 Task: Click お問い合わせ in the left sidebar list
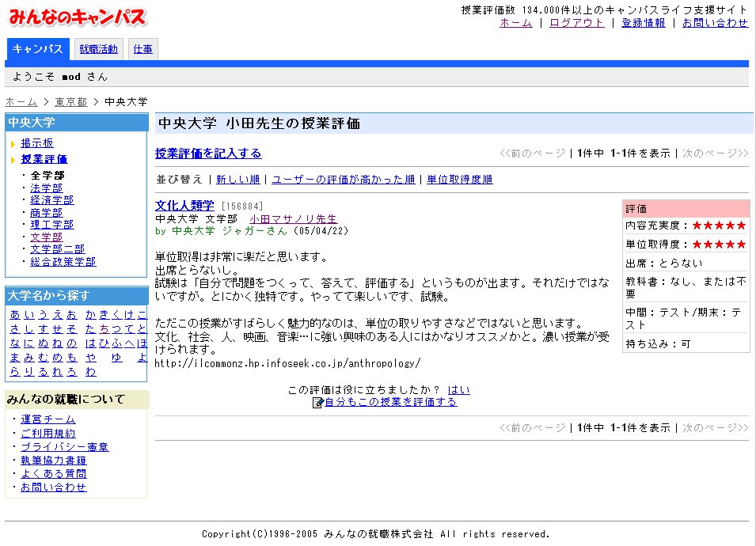point(54,487)
